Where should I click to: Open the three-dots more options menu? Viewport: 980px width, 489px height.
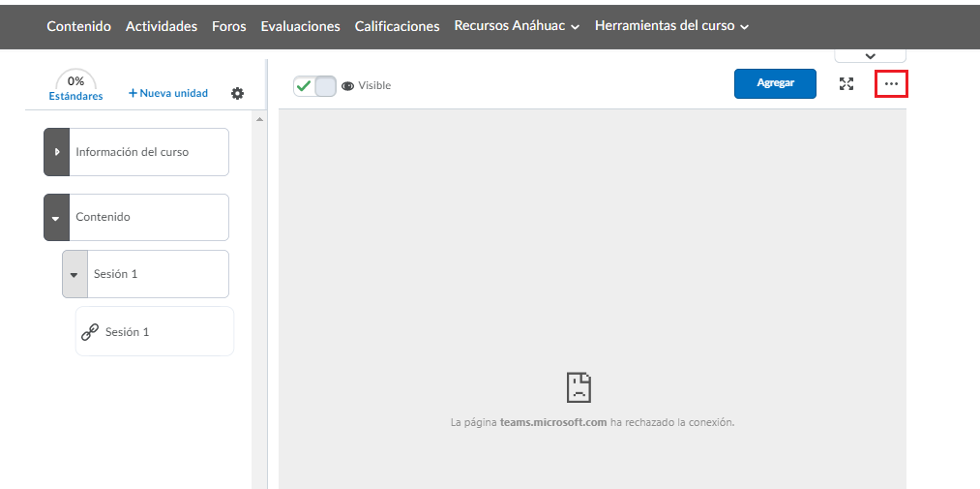point(891,84)
